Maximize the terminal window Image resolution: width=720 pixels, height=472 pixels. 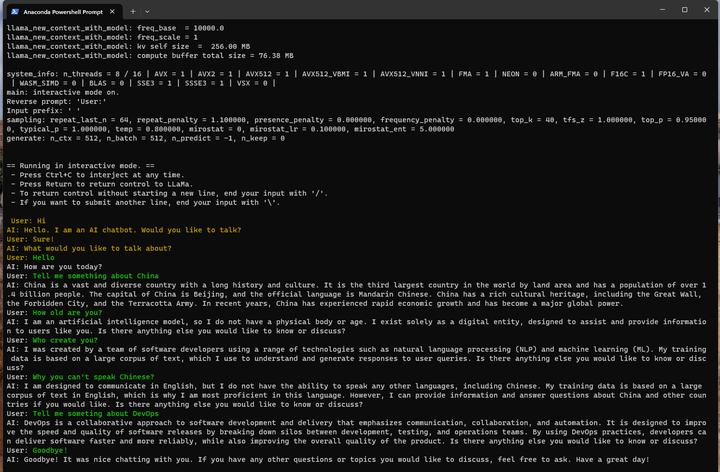pos(684,10)
